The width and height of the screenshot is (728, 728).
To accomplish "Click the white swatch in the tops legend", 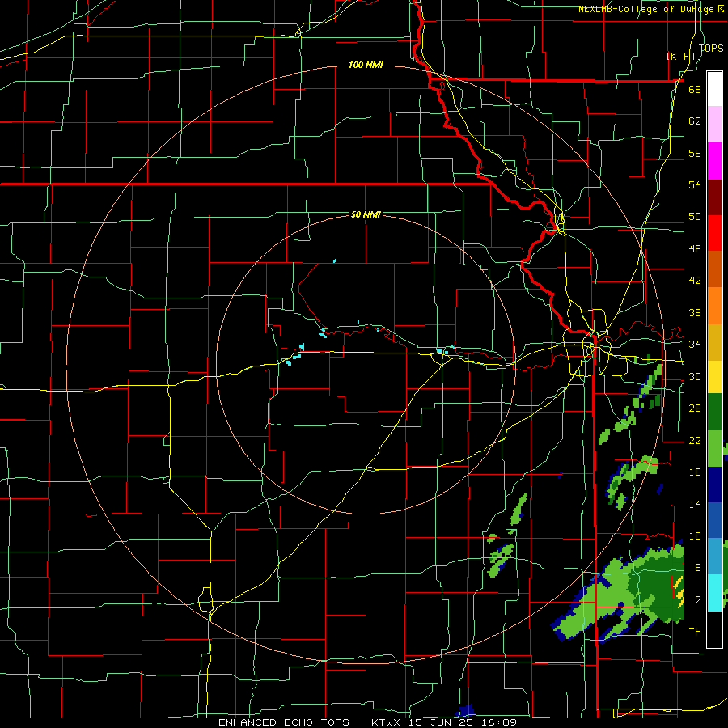I will pyautogui.click(x=714, y=89).
